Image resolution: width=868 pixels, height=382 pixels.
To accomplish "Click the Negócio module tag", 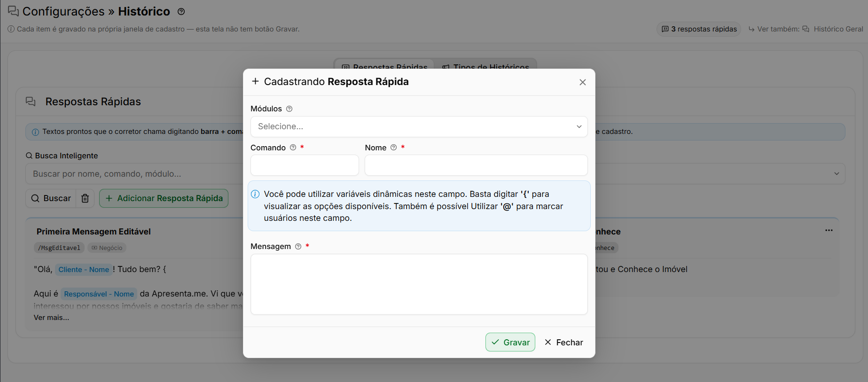I will (x=107, y=248).
